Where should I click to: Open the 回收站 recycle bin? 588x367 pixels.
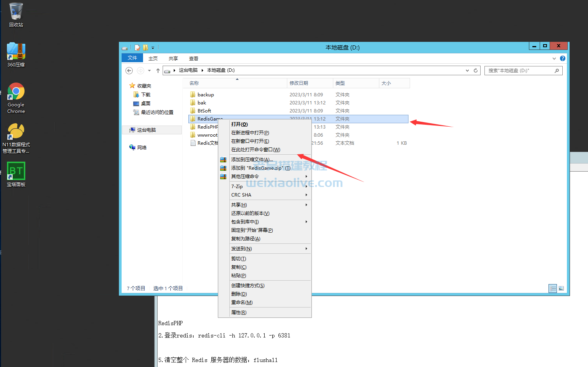pyautogui.click(x=16, y=12)
